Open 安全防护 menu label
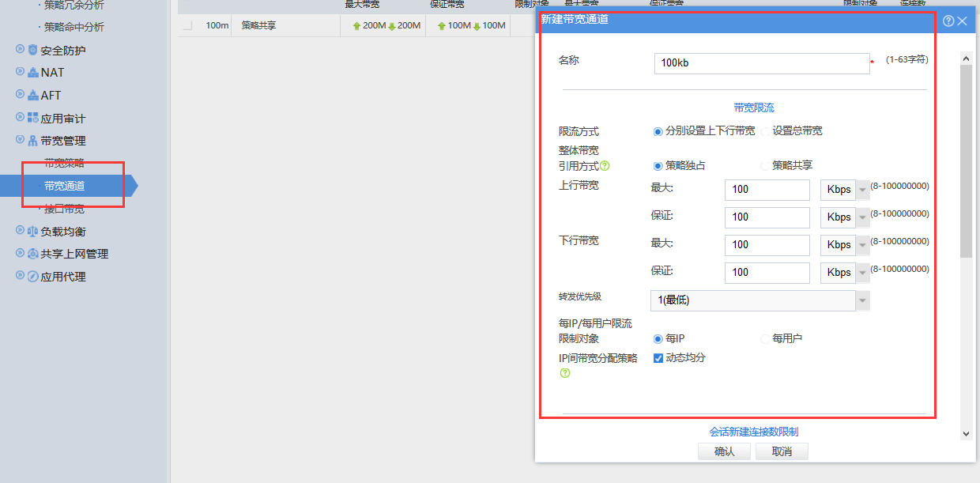This screenshot has height=483, width=980. 63,51
